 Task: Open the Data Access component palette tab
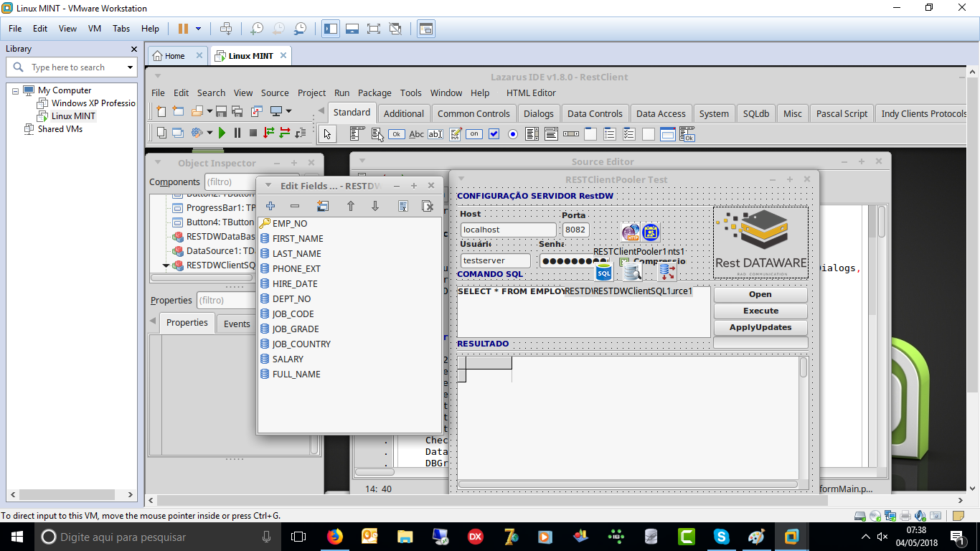[x=661, y=113]
